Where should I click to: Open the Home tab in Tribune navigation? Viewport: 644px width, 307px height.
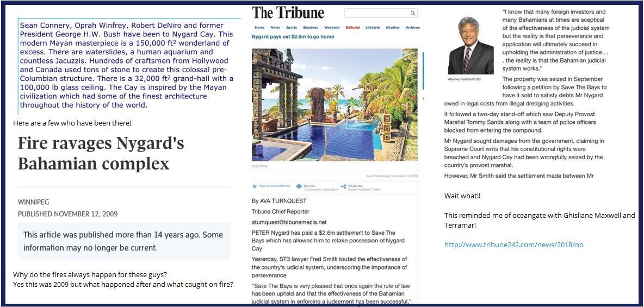click(259, 28)
